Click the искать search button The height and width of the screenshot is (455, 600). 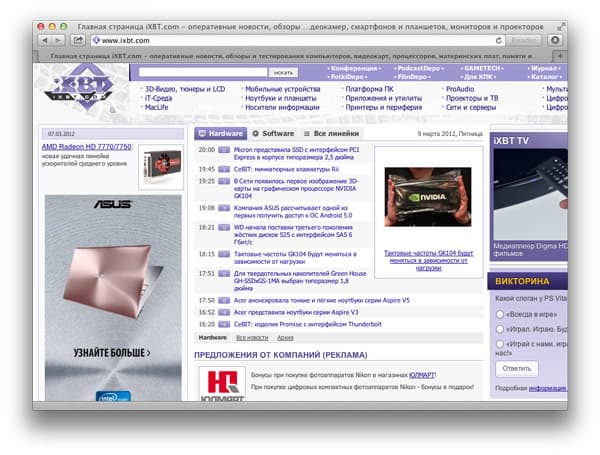[x=283, y=72]
